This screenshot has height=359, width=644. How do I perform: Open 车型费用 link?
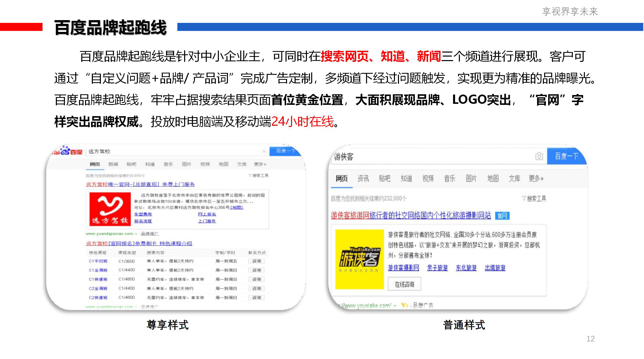click(143, 214)
